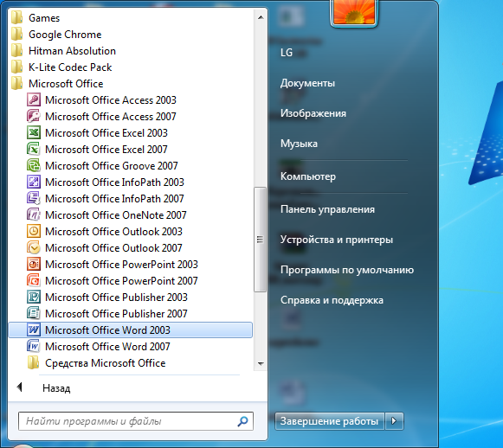Screen dimensions: 503x448
Task: Click the PowerPoint 2003 icon
Action: click(x=34, y=265)
